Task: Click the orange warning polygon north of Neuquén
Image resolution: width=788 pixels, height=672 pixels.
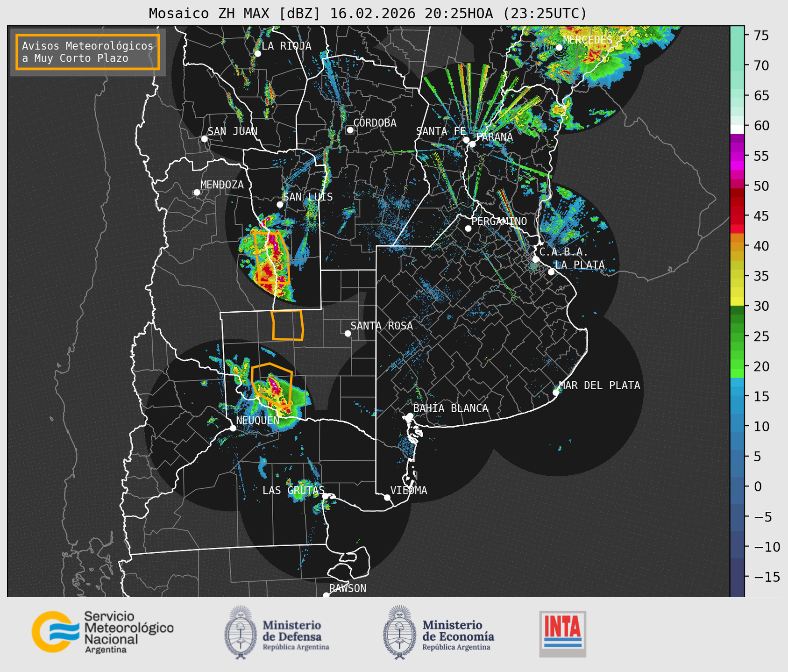Action: 271,385
